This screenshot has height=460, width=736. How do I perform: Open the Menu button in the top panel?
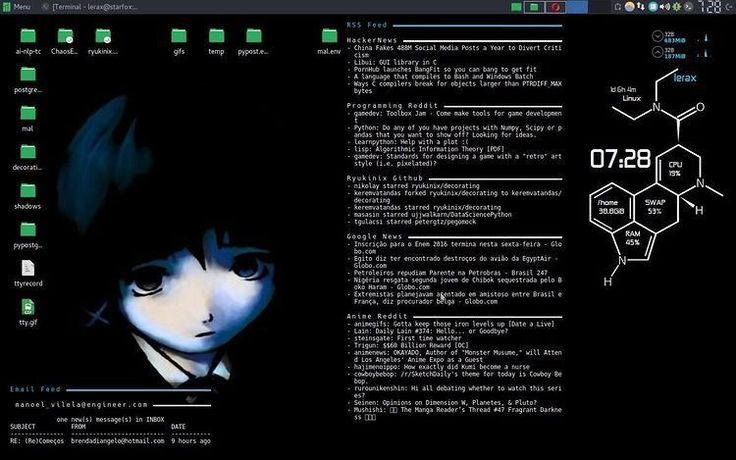(16, 7)
